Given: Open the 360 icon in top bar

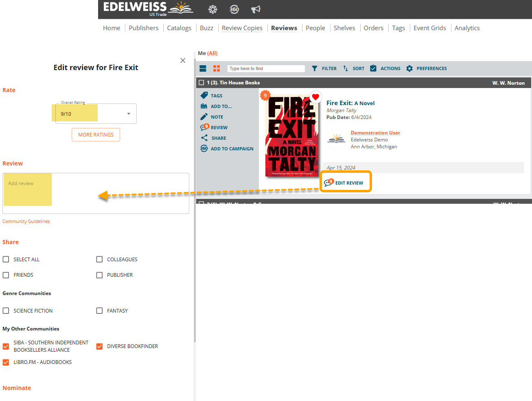Looking at the screenshot, I should click(234, 9).
